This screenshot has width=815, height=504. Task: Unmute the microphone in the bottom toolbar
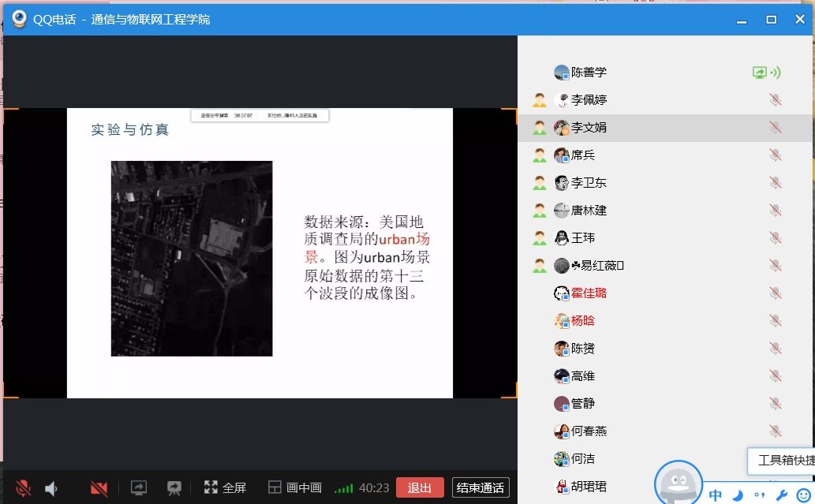pyautogui.click(x=23, y=488)
